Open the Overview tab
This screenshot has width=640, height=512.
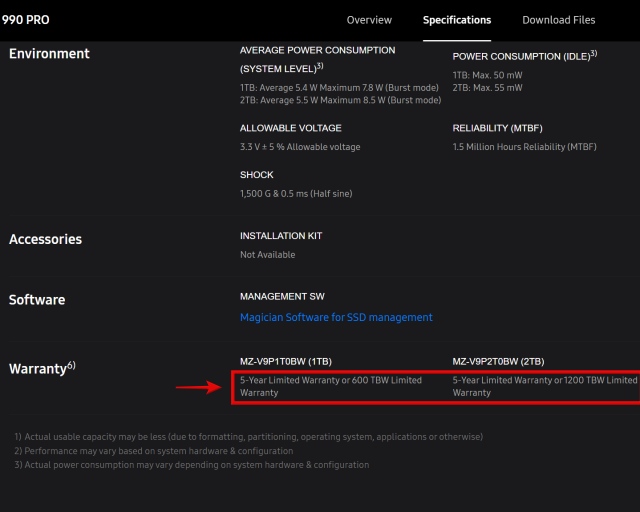[x=369, y=20]
